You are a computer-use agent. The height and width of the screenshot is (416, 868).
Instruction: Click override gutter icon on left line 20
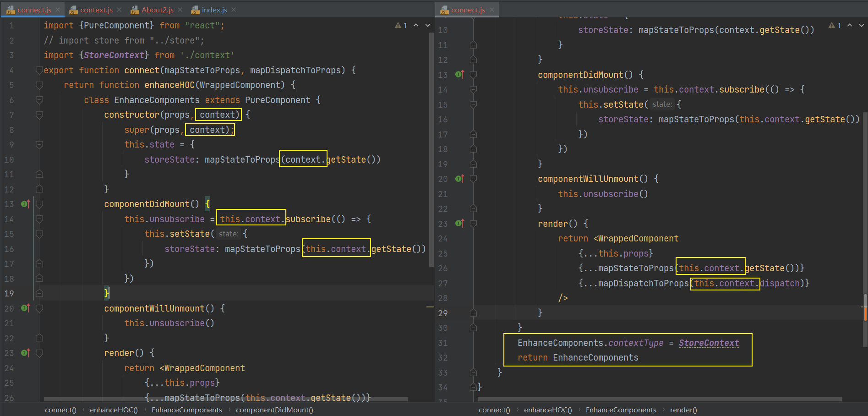[26, 308]
